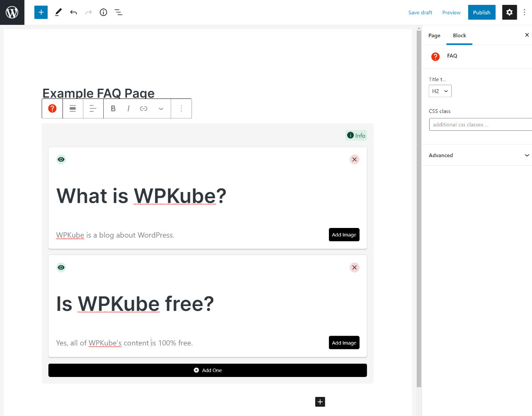Click the red FAQ block icon in the toolbar
Image resolution: width=532 pixels, height=416 pixels.
52,108
